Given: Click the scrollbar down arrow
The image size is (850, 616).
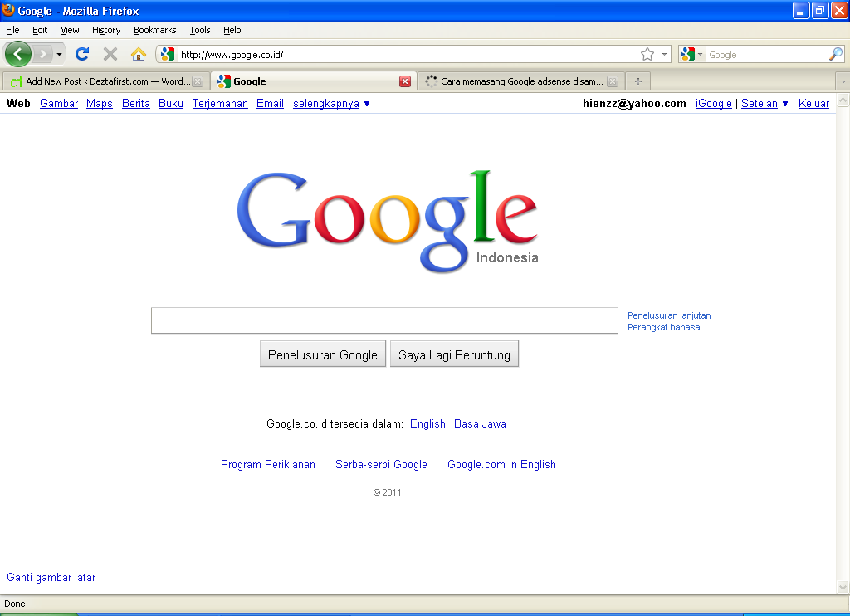Looking at the screenshot, I should 843,587.
